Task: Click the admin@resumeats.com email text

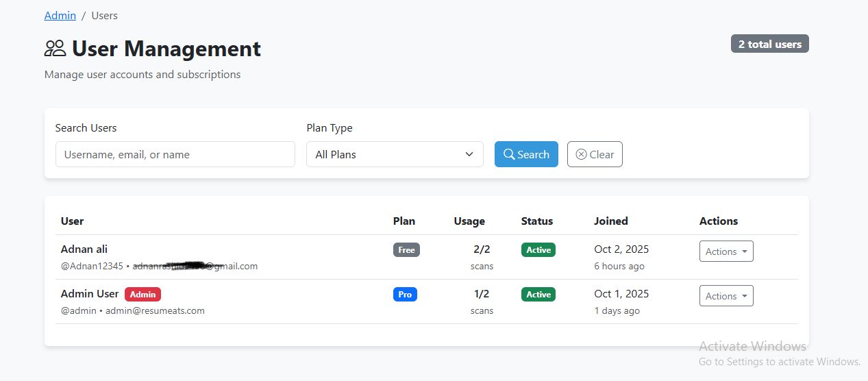Action: tap(155, 311)
